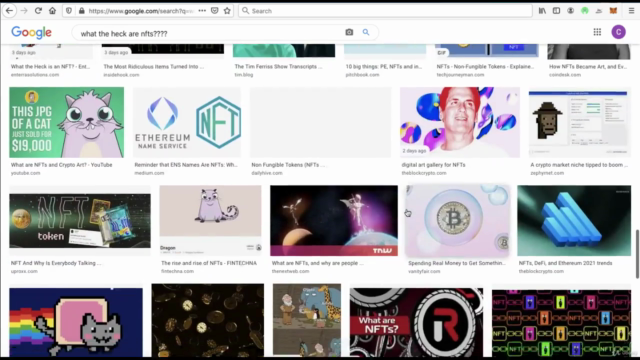Open 'The Tim Ferriss Show Transcripts' result
Viewport: 640px width, 360px height.
point(278,67)
